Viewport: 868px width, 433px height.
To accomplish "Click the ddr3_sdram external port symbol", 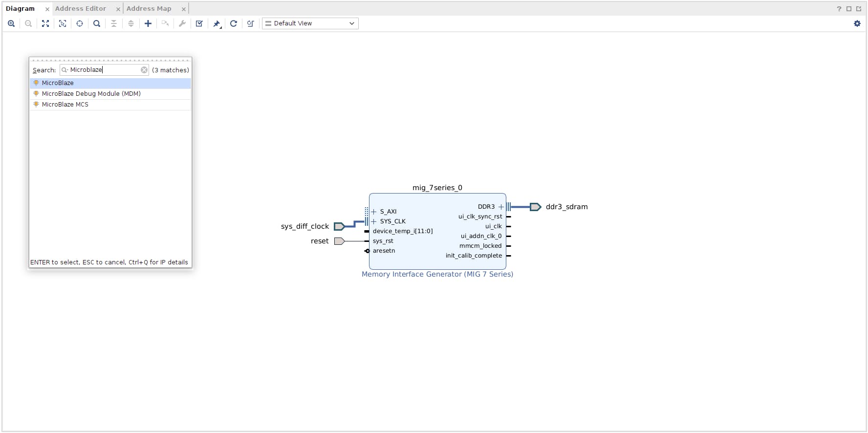I will pyautogui.click(x=536, y=207).
